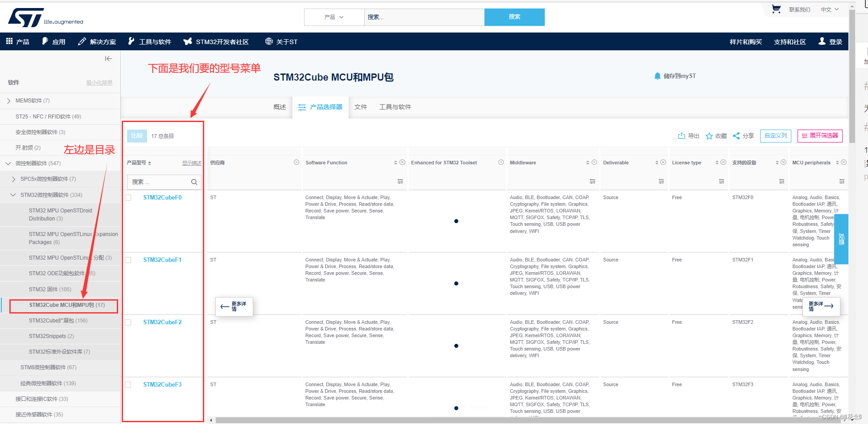Click the 更多详情 right arrow button
Viewport: 868px width, 424px height.
click(x=821, y=306)
